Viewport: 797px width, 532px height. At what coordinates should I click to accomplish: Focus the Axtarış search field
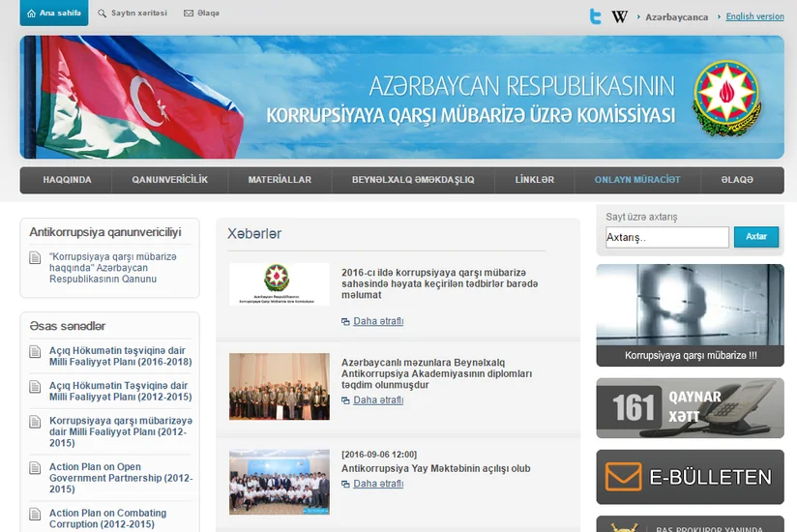pos(666,237)
